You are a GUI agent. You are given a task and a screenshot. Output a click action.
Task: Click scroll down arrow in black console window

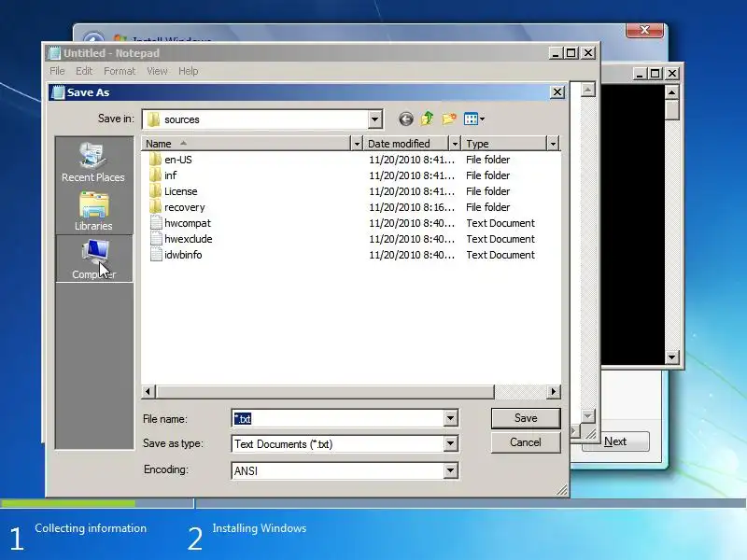[x=671, y=357]
